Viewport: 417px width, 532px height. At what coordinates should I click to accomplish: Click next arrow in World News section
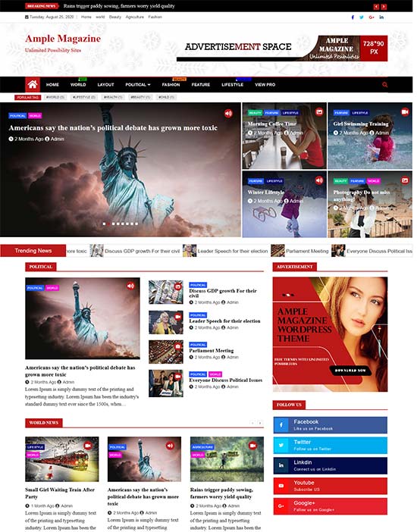[x=260, y=423]
